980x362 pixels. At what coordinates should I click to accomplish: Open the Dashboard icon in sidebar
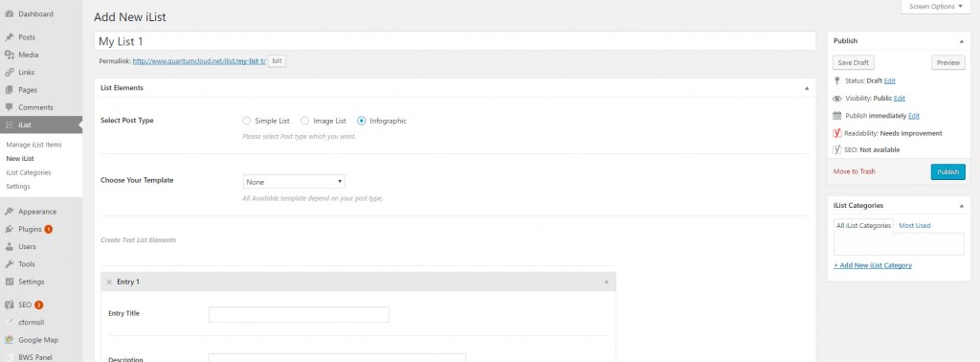tap(10, 13)
